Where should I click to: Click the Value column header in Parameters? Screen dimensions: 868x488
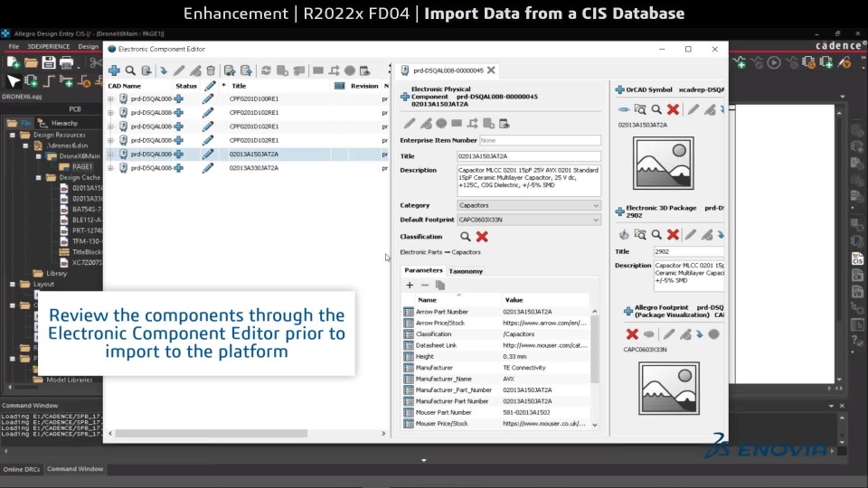[514, 300]
